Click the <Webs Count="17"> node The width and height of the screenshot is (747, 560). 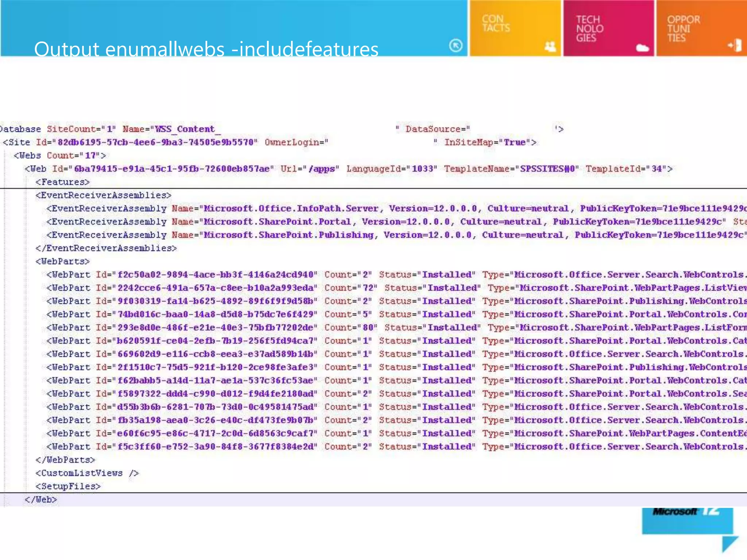click(x=59, y=156)
